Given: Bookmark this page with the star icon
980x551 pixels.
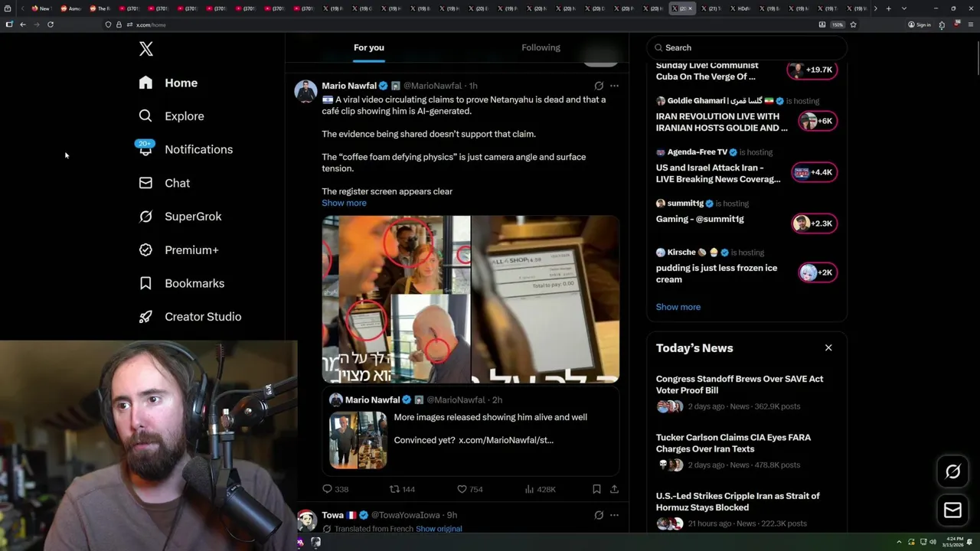Looking at the screenshot, I should point(853,24).
